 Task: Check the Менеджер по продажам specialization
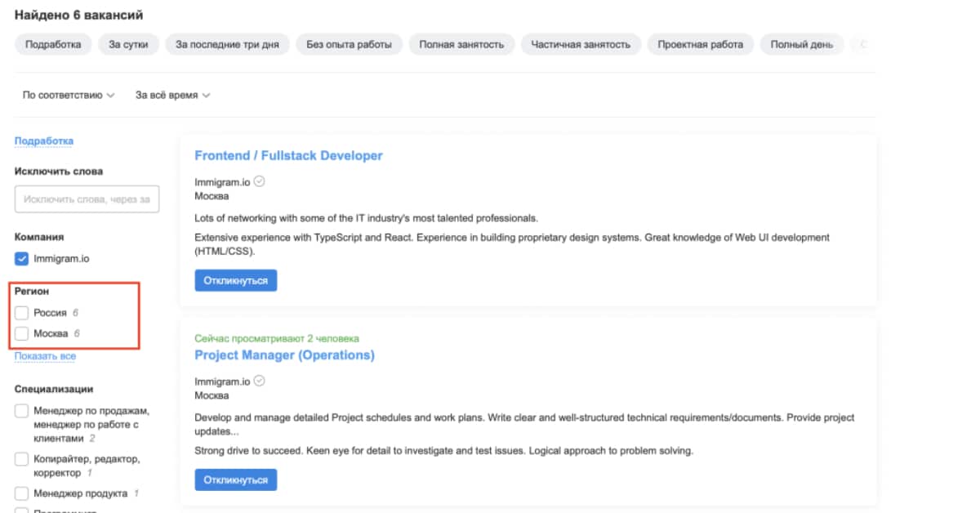click(22, 411)
